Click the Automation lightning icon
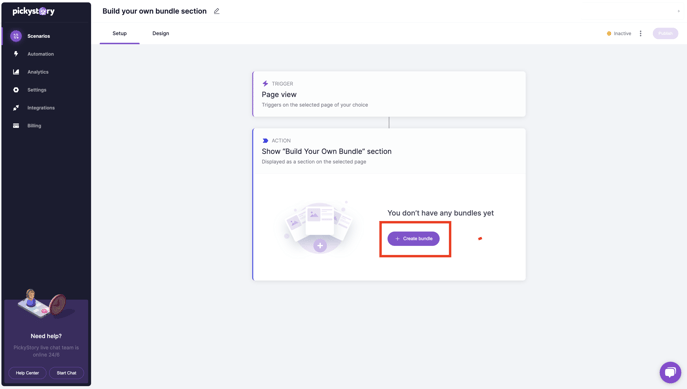The height and width of the screenshot is (389, 687). pyautogui.click(x=16, y=54)
